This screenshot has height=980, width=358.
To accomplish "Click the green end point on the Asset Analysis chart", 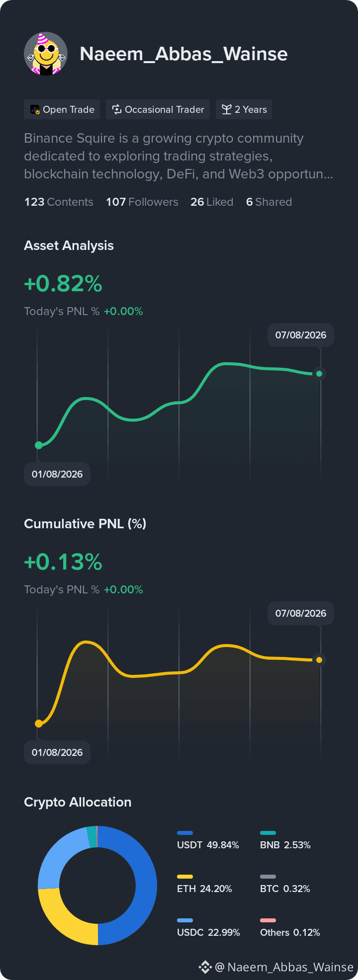I will click(x=319, y=374).
